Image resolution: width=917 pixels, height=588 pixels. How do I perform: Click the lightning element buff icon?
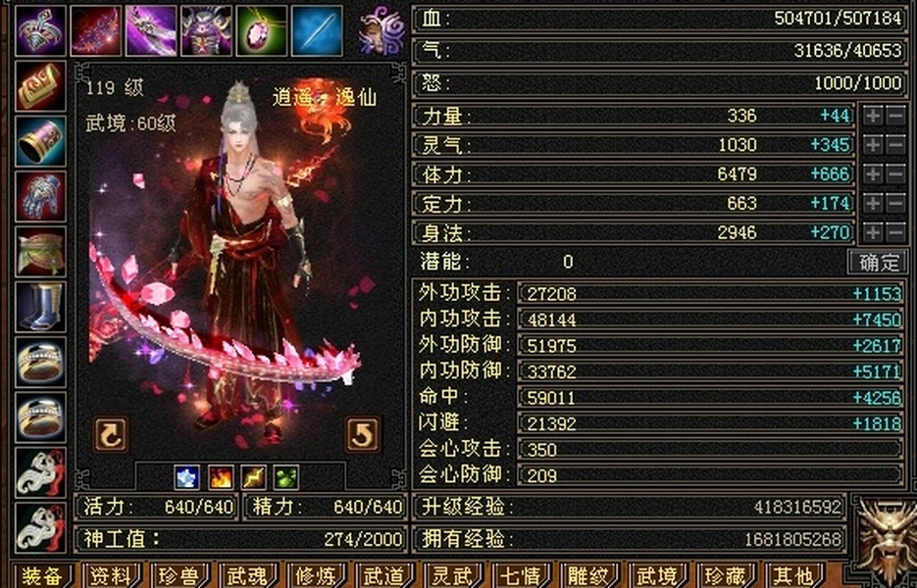tap(254, 477)
